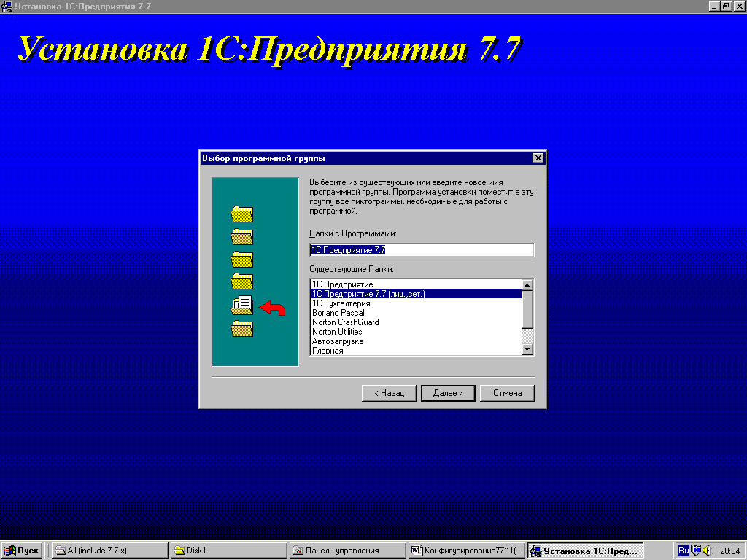Open Панель управления from the taskbar
This screenshot has width=747, height=560.
(348, 551)
